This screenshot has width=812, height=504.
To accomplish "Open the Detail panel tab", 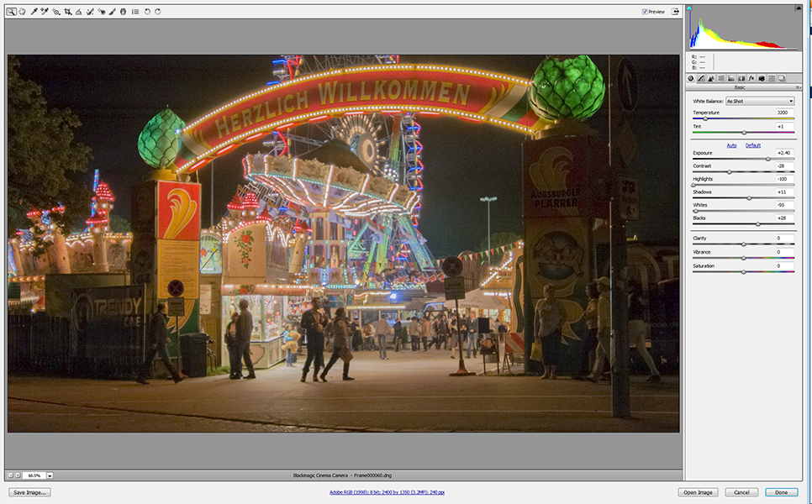I will [711, 79].
